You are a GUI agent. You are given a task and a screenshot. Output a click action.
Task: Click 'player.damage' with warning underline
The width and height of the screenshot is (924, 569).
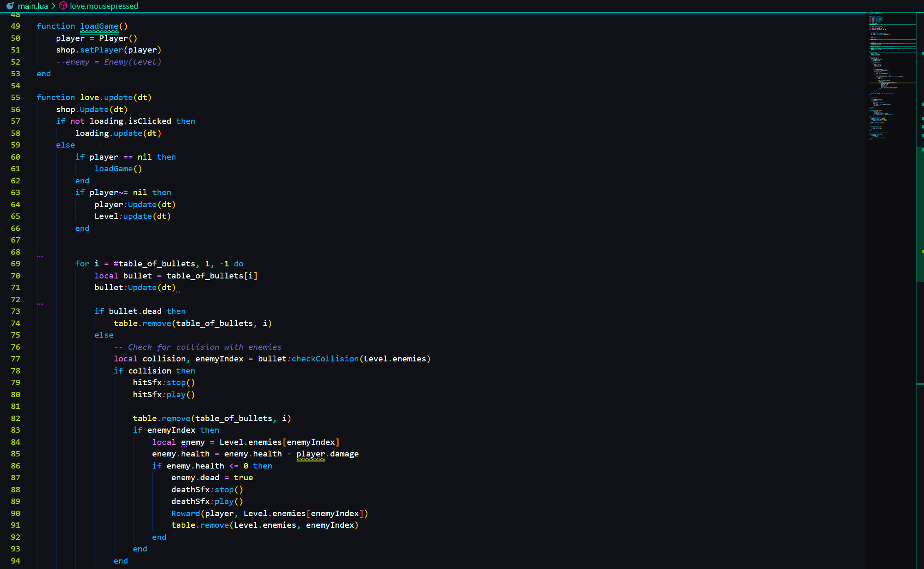pyautogui.click(x=327, y=454)
